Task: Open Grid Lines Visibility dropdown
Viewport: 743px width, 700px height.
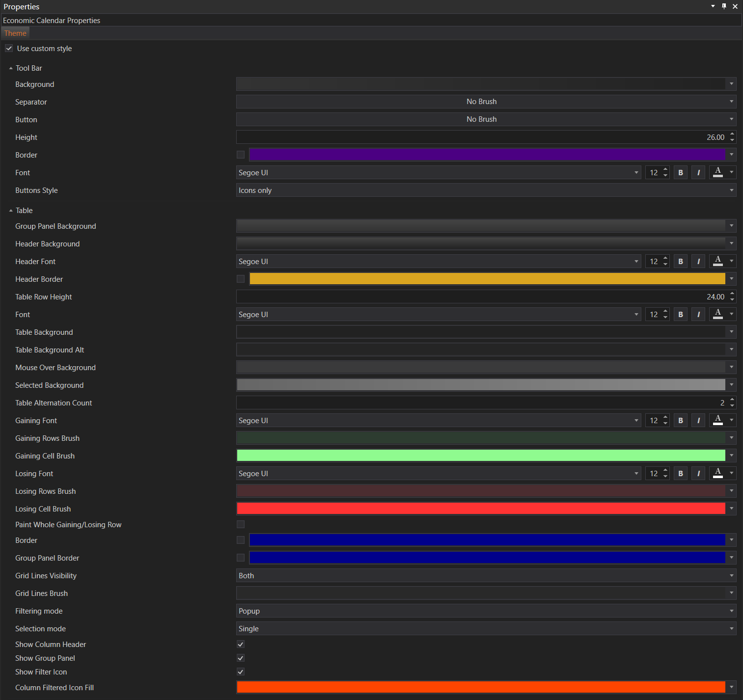Action: tap(486, 576)
